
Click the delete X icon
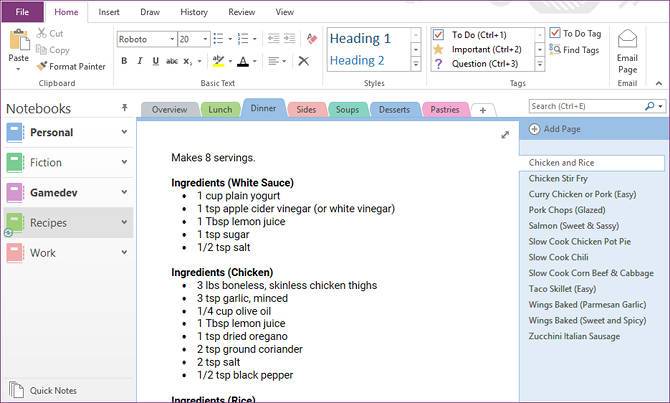pos(303,61)
